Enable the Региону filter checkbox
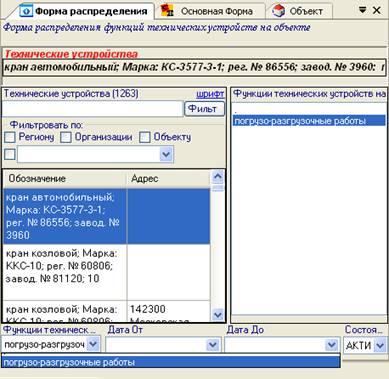This screenshot has width=389, height=379. tap(9, 137)
